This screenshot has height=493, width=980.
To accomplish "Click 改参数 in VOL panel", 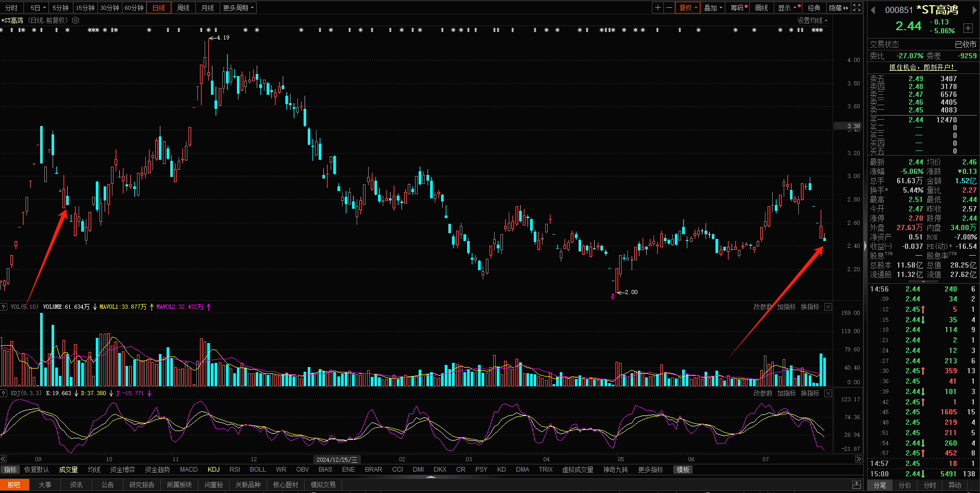I will click(x=763, y=307).
